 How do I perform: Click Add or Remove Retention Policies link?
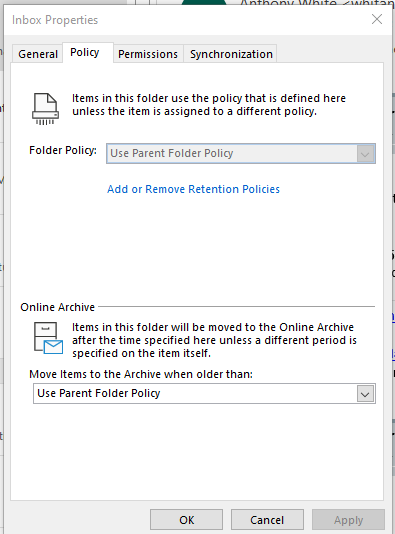click(x=193, y=189)
